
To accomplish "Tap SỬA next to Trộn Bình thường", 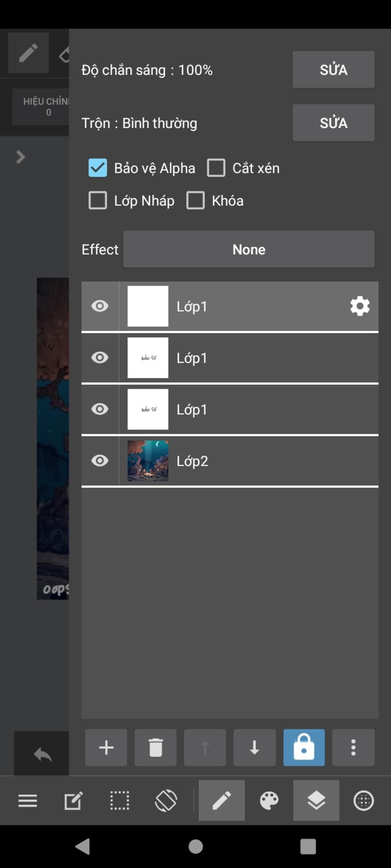I will point(334,123).
